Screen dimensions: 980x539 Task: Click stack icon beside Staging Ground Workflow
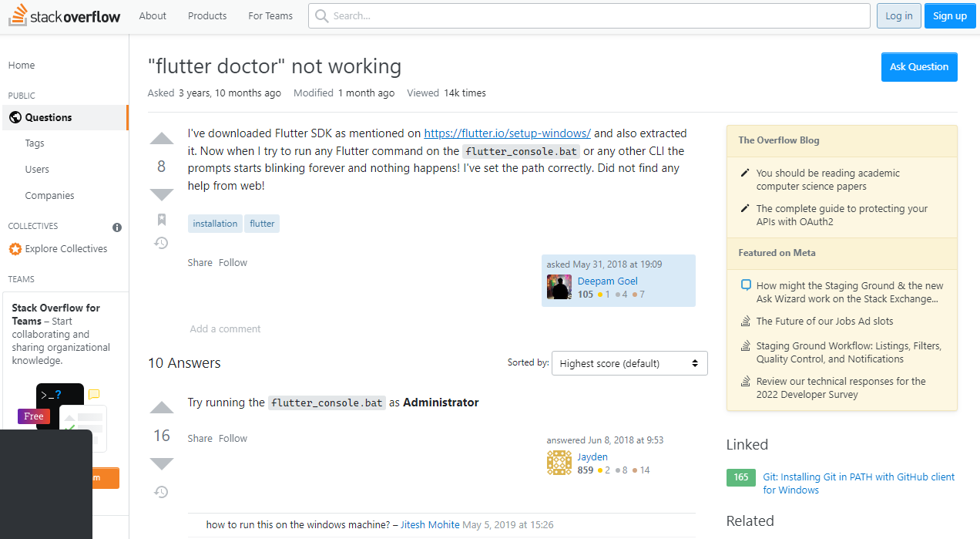click(745, 345)
